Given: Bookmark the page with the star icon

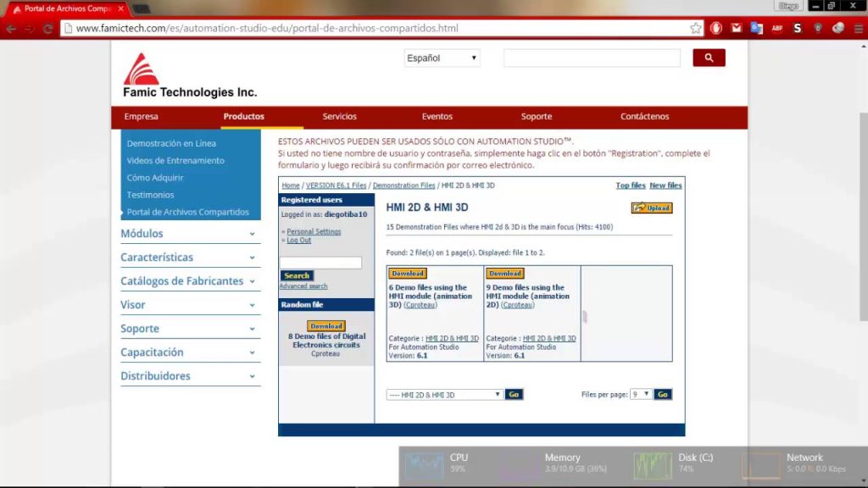Looking at the screenshot, I should point(696,27).
